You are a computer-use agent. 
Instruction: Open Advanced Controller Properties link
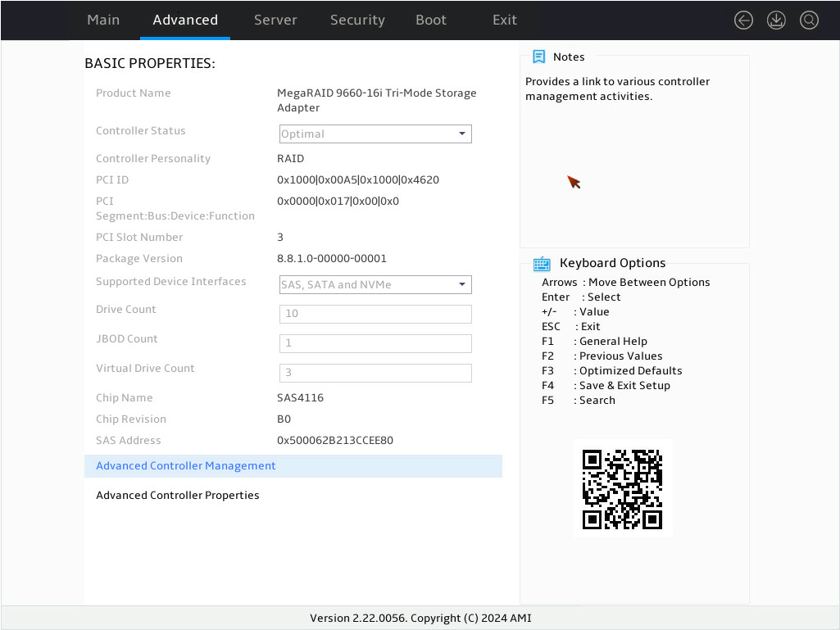pyautogui.click(x=177, y=496)
